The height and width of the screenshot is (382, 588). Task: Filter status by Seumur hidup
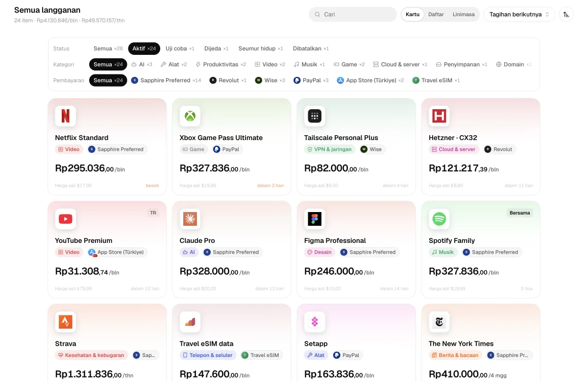(x=261, y=48)
